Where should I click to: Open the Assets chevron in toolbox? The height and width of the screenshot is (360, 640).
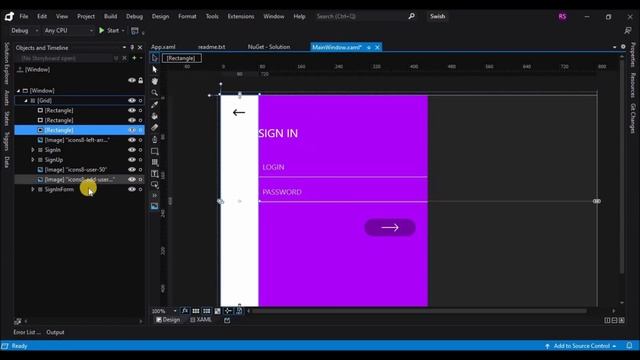[155, 196]
